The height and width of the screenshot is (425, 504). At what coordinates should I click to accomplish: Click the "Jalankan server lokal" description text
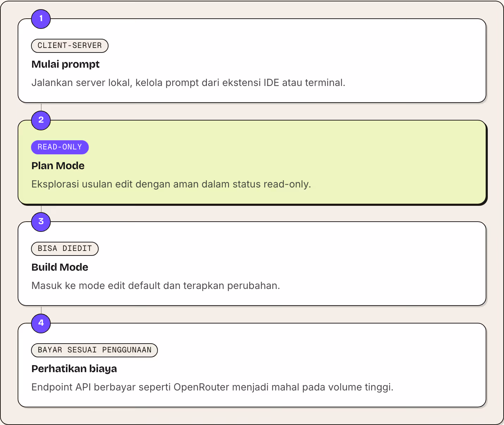point(188,82)
